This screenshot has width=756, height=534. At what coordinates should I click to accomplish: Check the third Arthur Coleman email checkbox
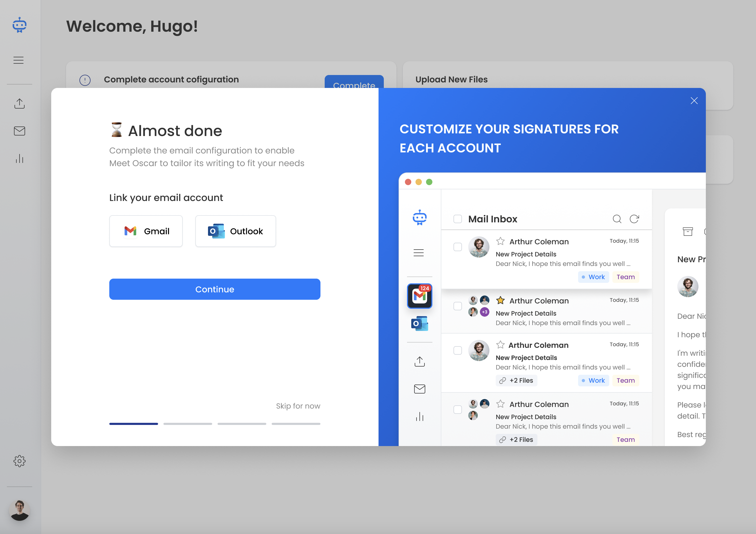(458, 350)
